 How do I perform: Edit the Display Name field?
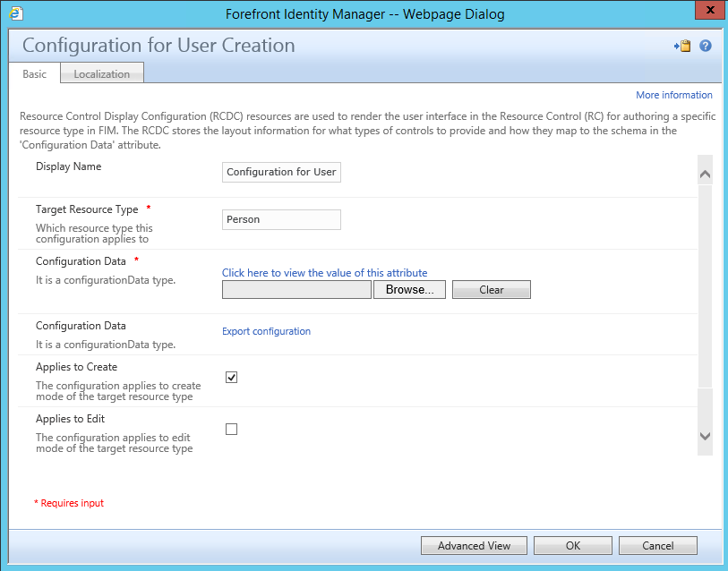(x=281, y=172)
